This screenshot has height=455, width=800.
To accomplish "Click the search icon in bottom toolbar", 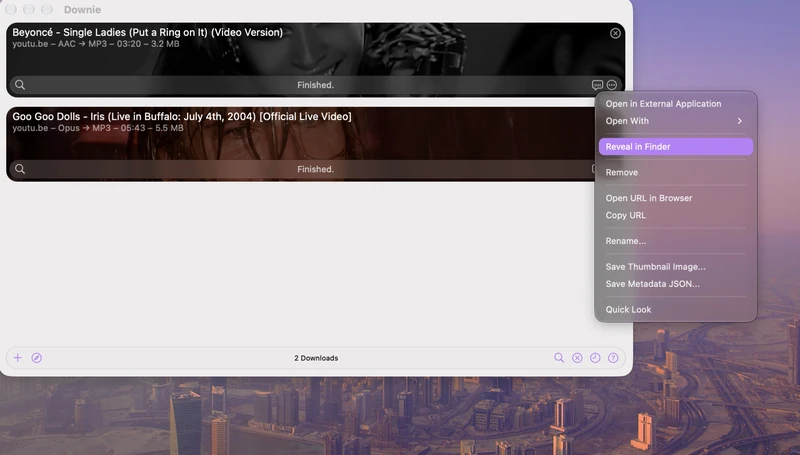I will [x=559, y=358].
